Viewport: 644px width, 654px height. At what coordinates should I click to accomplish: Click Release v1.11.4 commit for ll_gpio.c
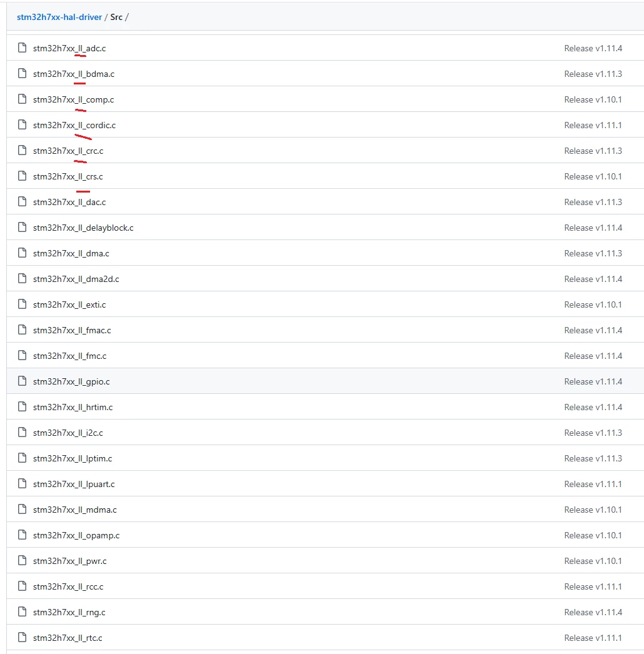pyautogui.click(x=593, y=381)
